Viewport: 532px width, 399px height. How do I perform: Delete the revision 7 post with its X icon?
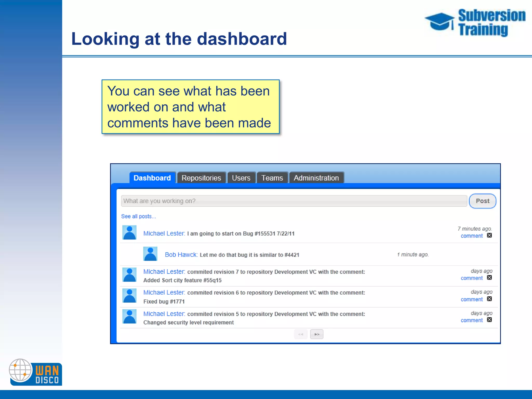tap(489, 277)
